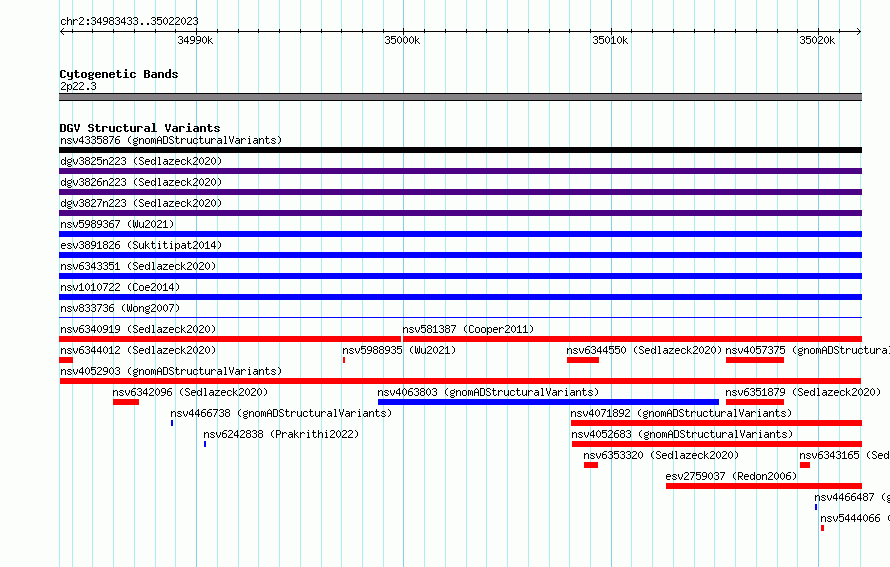
Task: Select the nsv4466738 (gnomADStructuralVariants) label
Action: coord(281,413)
